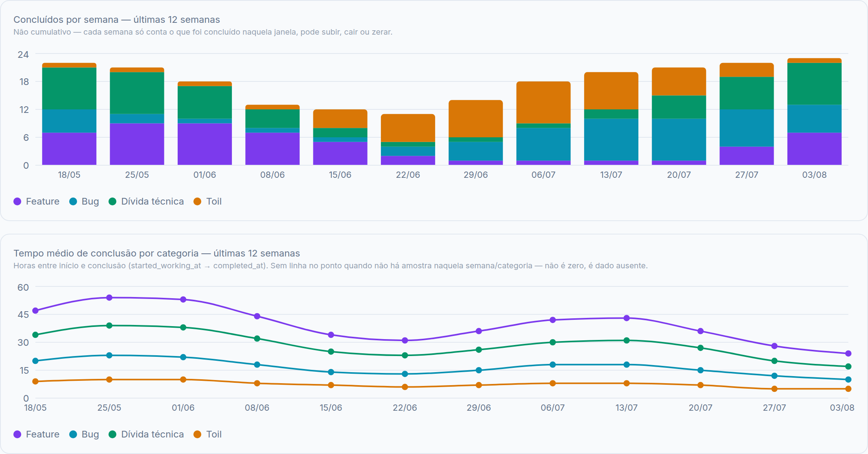Viewport: 868px width, 454px height.
Task: Click Dívida técnica line point at 08/06
Action: [x=257, y=339]
